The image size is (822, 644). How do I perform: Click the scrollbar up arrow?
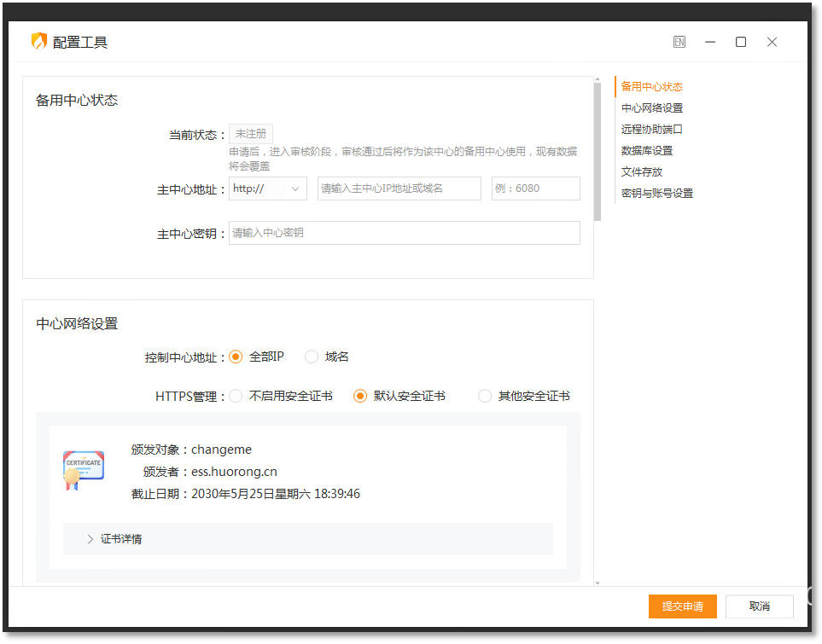point(598,79)
